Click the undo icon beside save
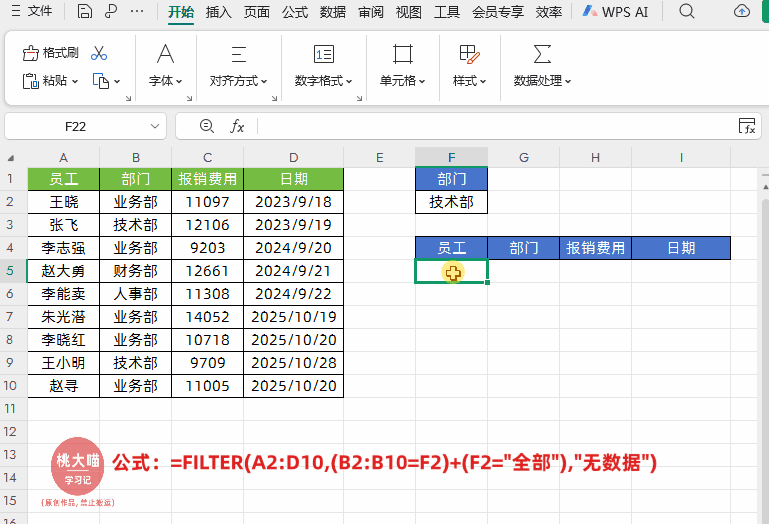 click(111, 11)
